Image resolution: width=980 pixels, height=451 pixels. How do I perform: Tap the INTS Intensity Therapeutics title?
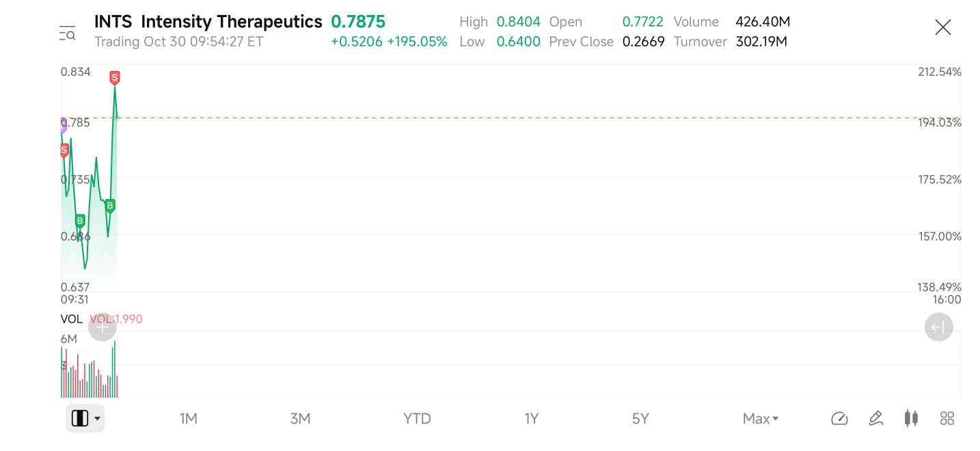tap(208, 22)
